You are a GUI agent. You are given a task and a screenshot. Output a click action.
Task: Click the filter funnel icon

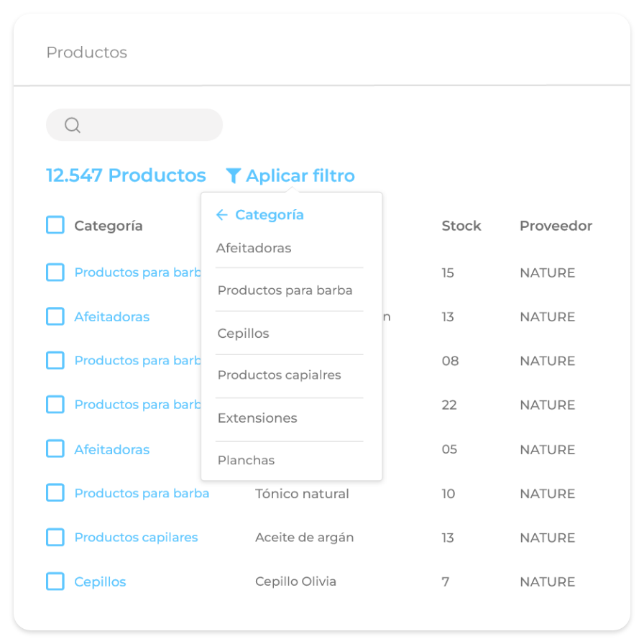(233, 175)
